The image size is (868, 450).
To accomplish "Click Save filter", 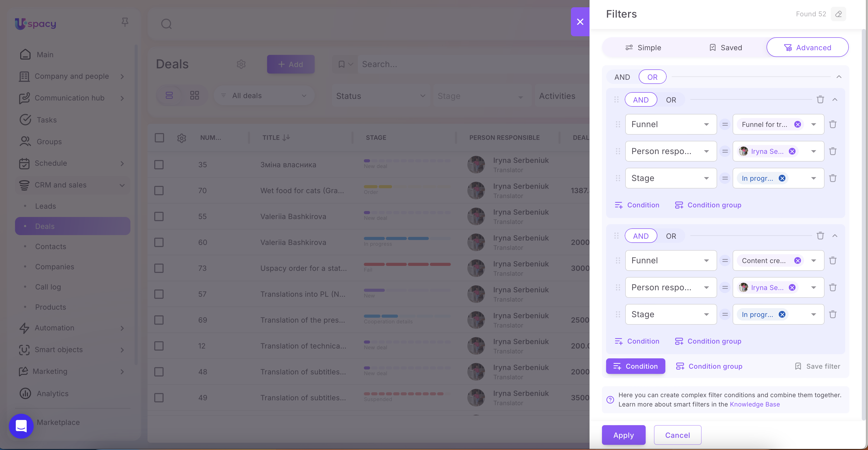I will 818,366.
